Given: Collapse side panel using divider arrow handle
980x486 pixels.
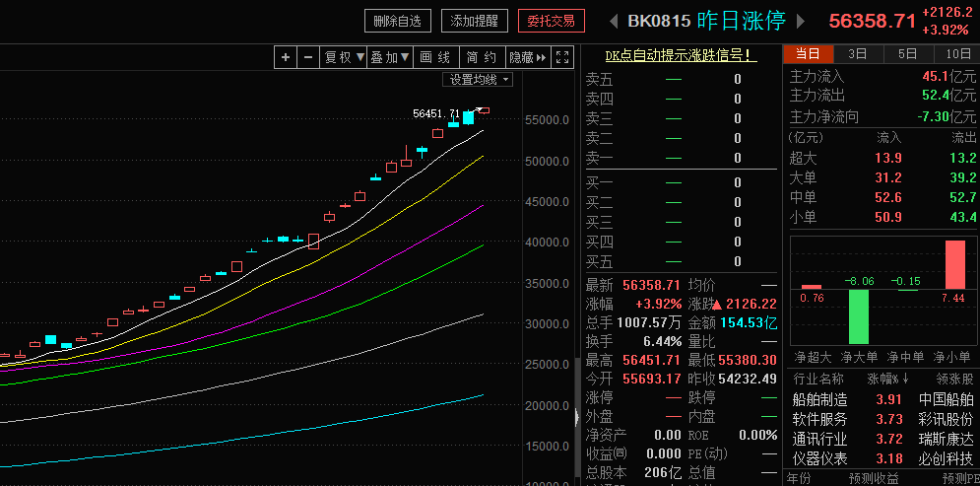Looking at the screenshot, I should pyautogui.click(x=577, y=417).
